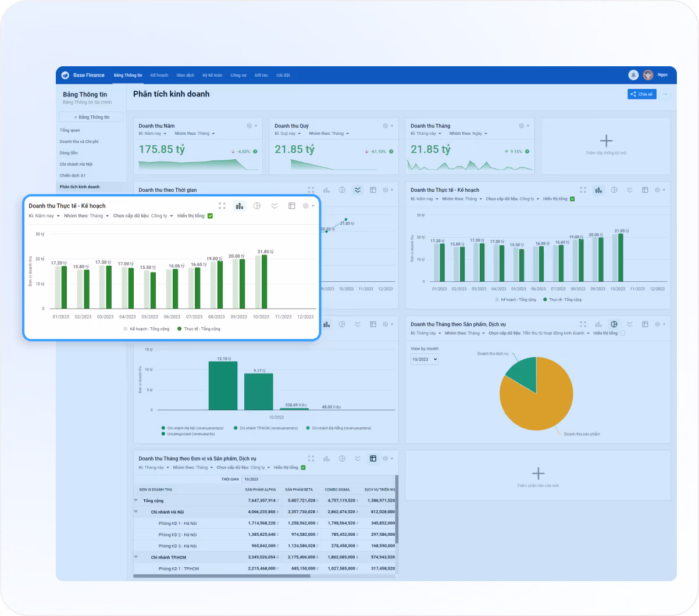Open Tổng quan in the sidebar
699x616 pixels.
70,130
